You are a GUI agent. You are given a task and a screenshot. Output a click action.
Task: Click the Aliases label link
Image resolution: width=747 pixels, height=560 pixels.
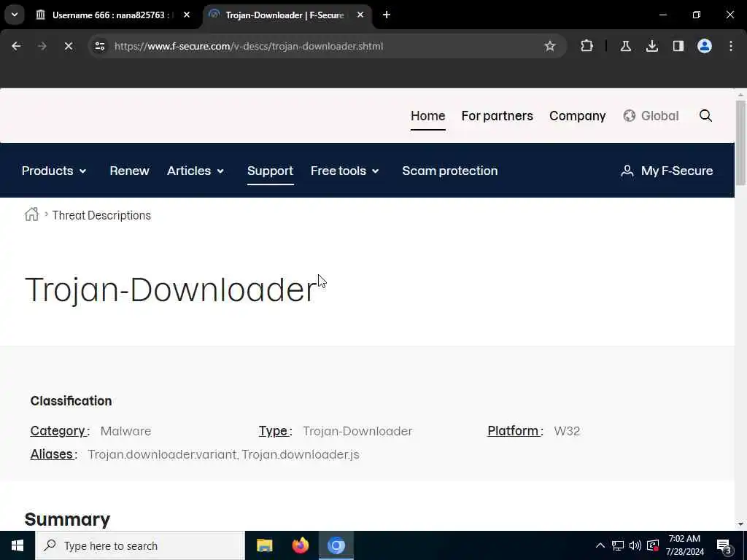click(x=52, y=454)
